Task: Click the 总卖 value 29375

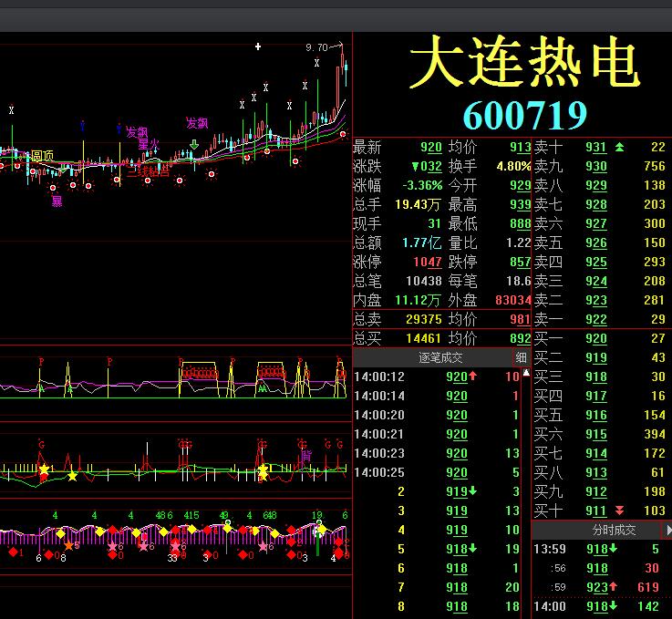Action: point(423,320)
